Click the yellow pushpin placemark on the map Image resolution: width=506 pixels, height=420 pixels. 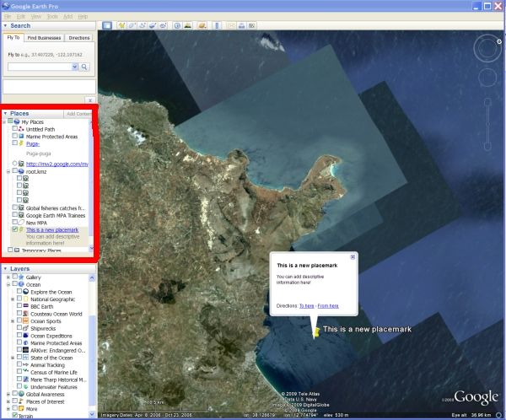coord(316,332)
